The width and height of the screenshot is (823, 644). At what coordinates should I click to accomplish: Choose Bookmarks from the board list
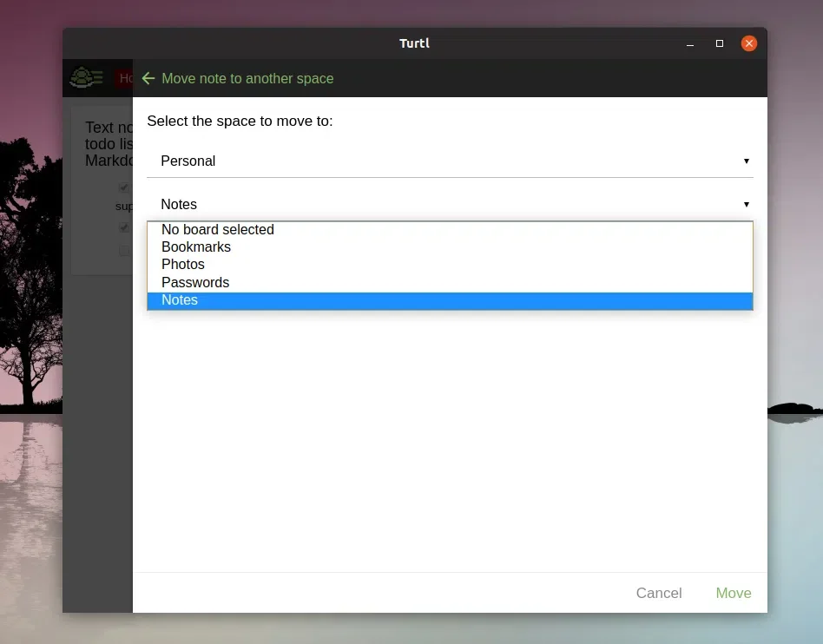[x=450, y=247]
